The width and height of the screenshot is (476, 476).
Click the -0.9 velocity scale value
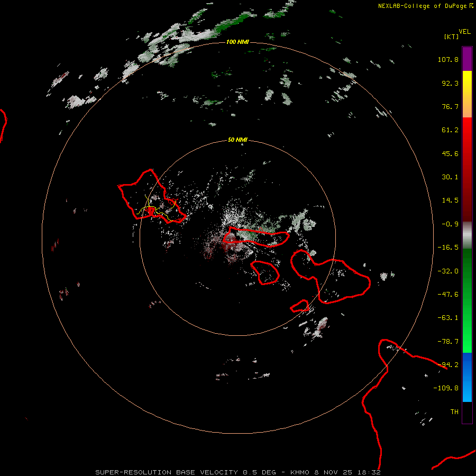tap(450, 224)
